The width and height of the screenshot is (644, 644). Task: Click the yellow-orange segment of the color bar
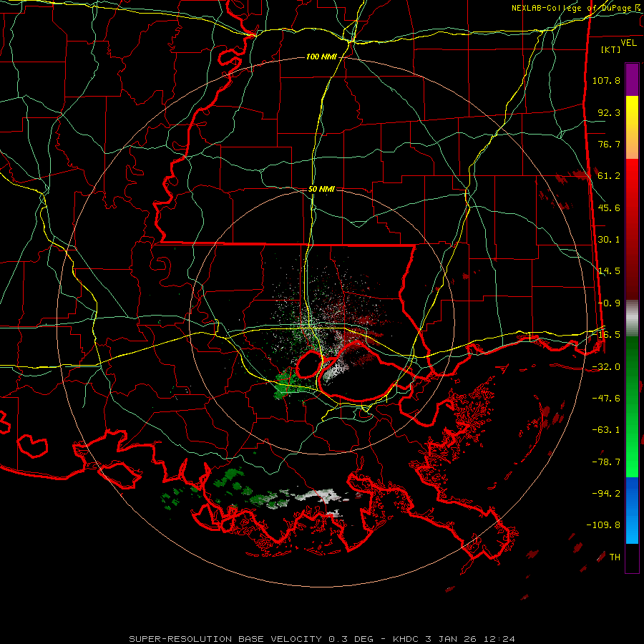click(x=632, y=127)
